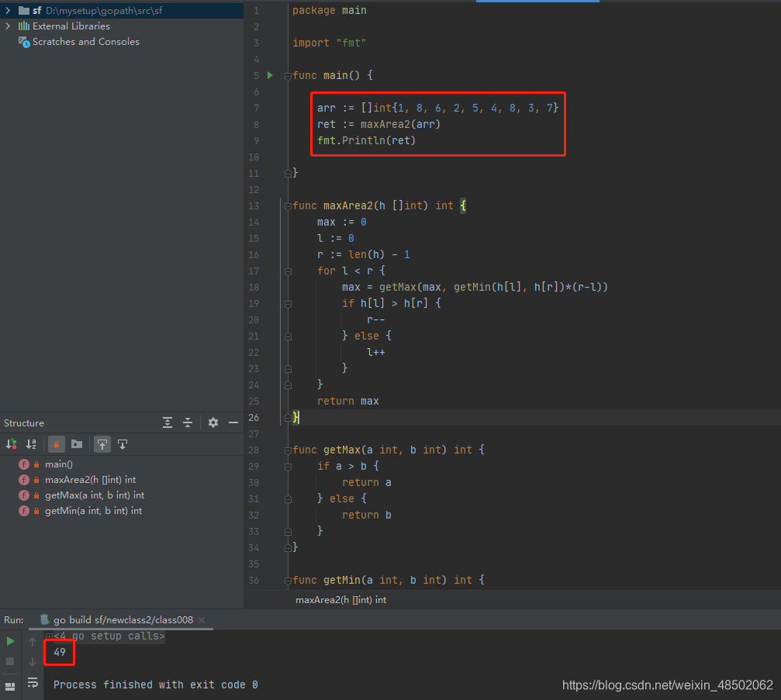Place cursor on maxArea2(arr) call

(400, 124)
